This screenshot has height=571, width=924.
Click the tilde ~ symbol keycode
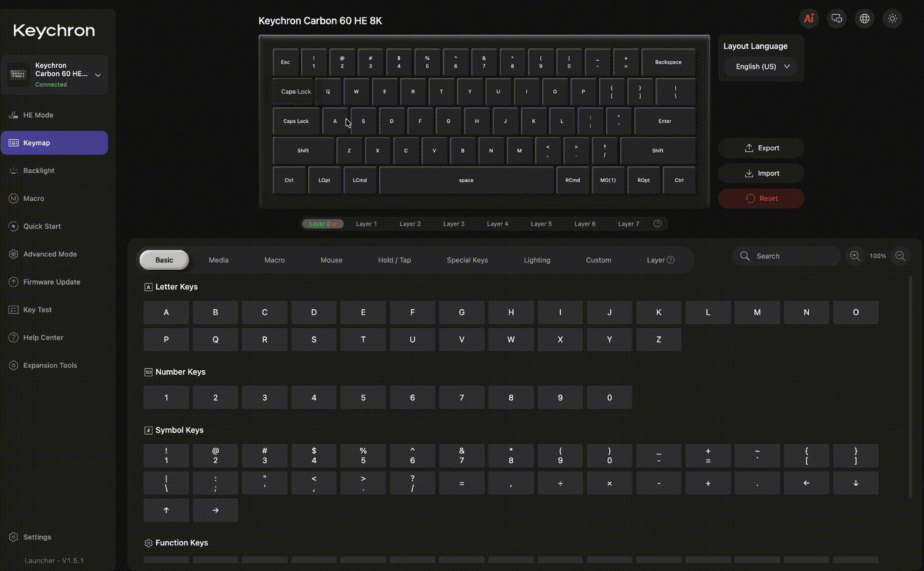[x=757, y=456]
